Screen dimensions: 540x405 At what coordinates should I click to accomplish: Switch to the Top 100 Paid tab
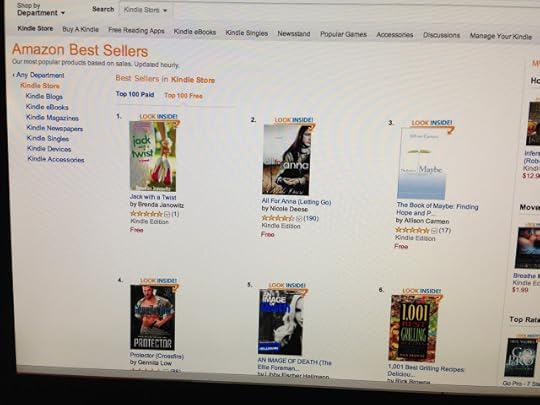(x=135, y=94)
